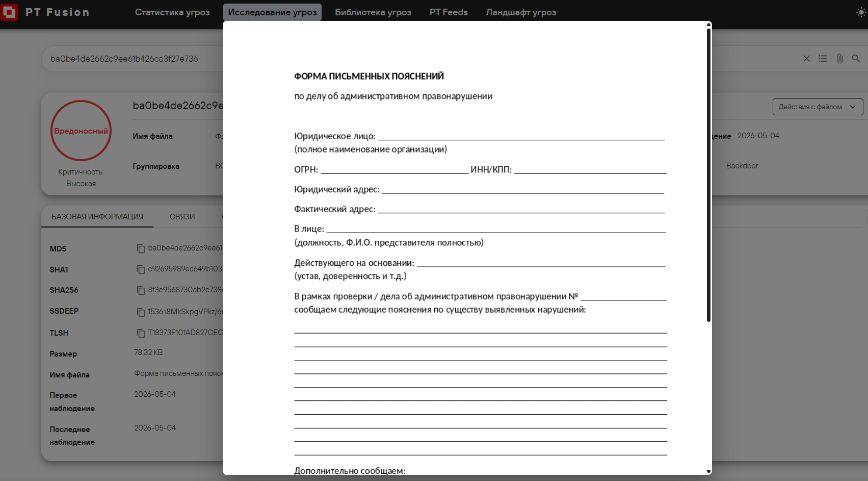Open the PT Feeds section

point(449,12)
